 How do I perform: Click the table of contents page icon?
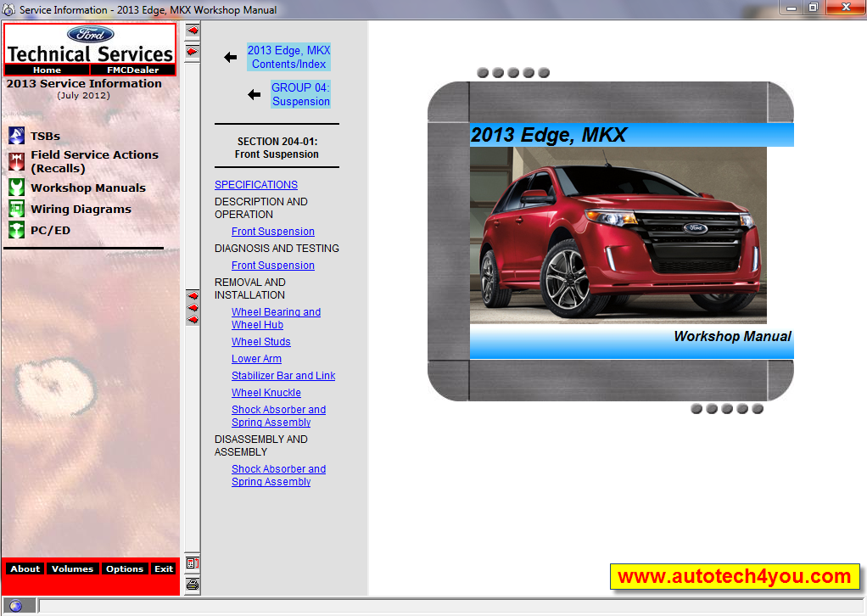[193, 563]
